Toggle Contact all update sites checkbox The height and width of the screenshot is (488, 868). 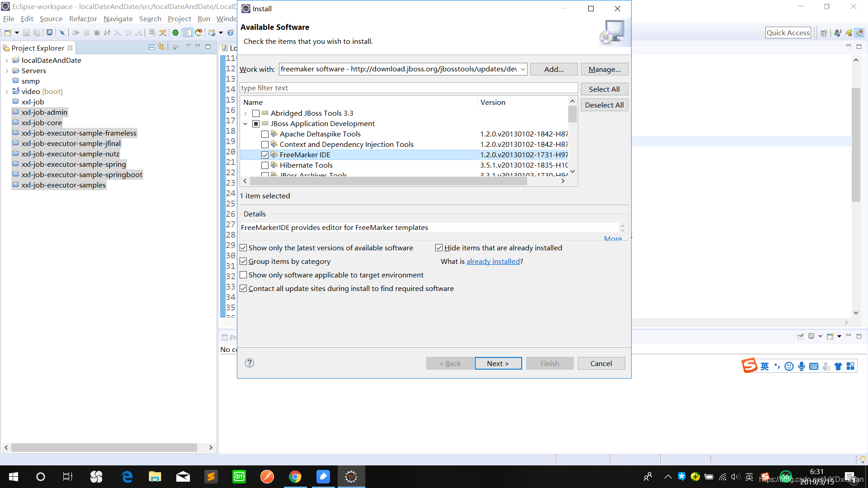[x=243, y=288]
